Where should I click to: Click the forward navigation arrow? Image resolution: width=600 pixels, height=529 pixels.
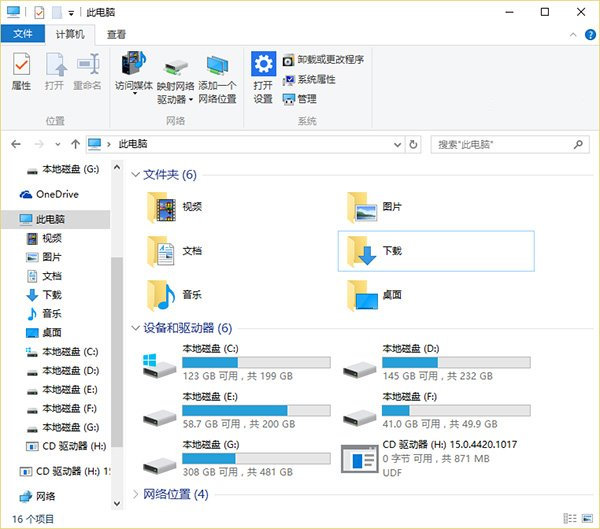point(39,144)
